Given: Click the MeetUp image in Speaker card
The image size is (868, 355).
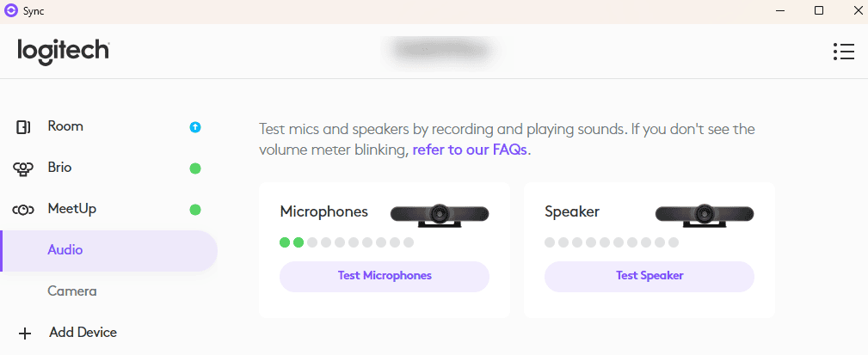Looking at the screenshot, I should (x=705, y=213).
